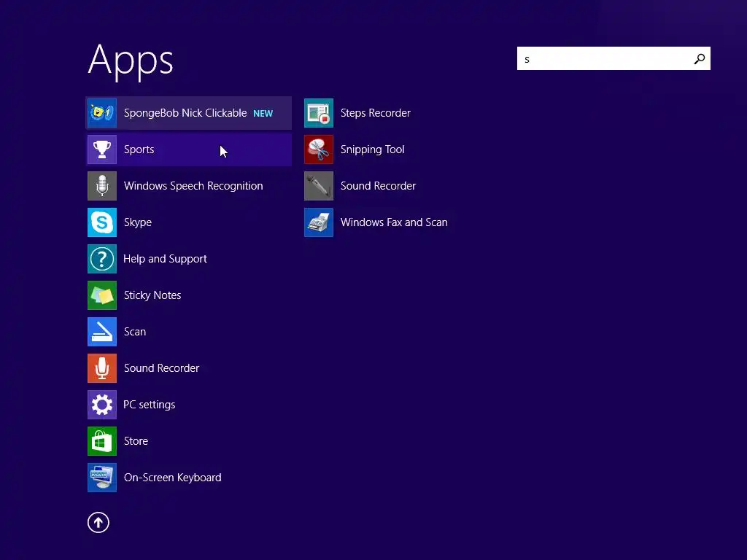Select the "Store" app name
The width and height of the screenshot is (747, 560).
136,441
